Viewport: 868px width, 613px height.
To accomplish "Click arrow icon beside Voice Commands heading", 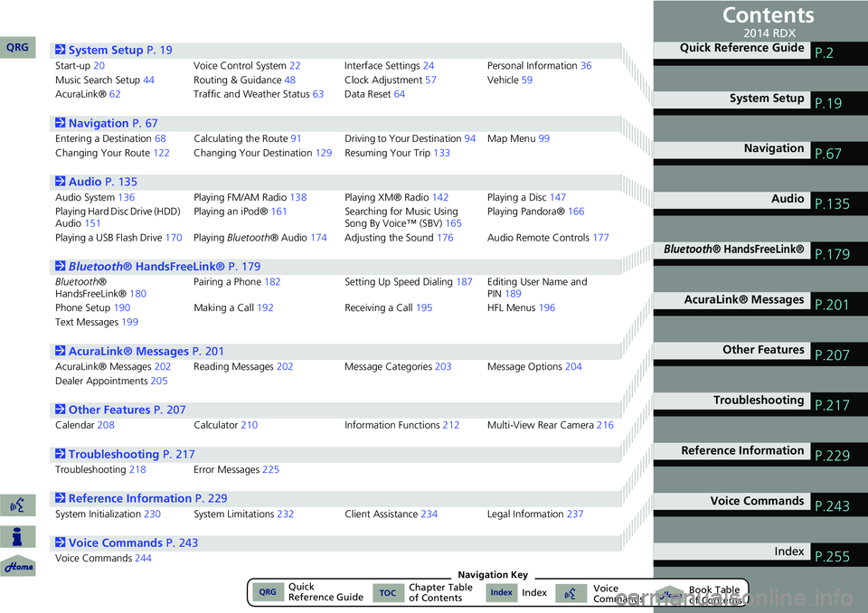I will point(61,542).
